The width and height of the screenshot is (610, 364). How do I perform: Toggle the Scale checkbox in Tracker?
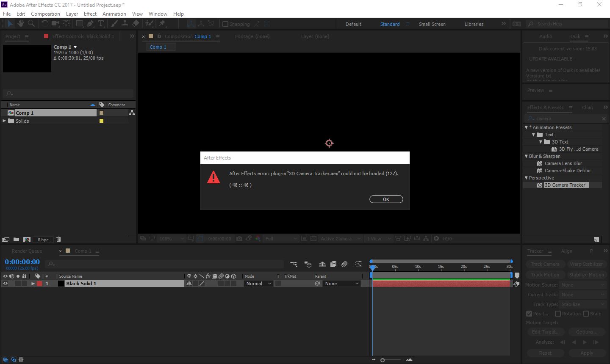click(586, 314)
